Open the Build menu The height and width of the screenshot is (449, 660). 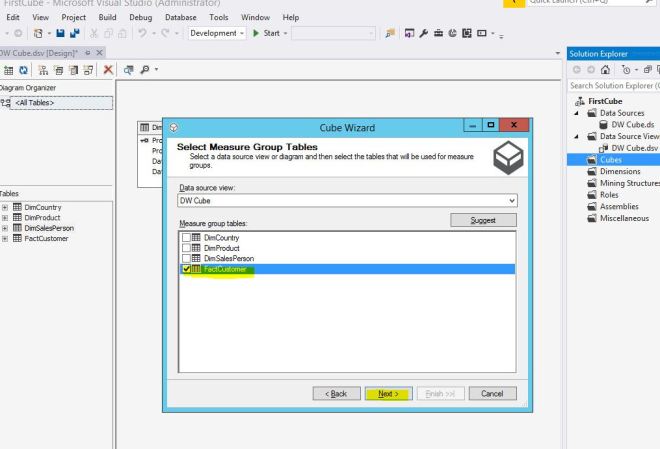108,18
